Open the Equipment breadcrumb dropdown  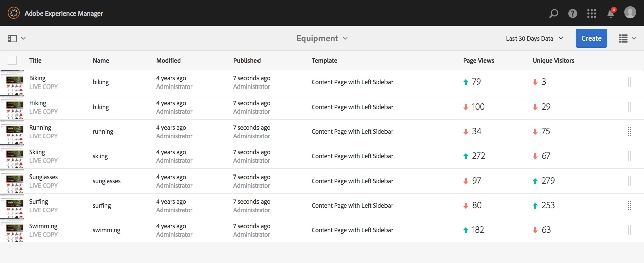point(322,38)
